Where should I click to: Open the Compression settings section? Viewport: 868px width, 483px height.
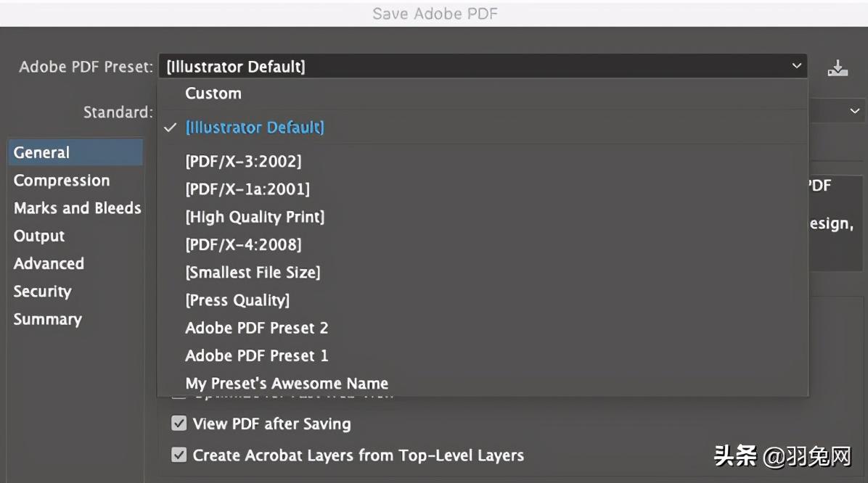[62, 181]
